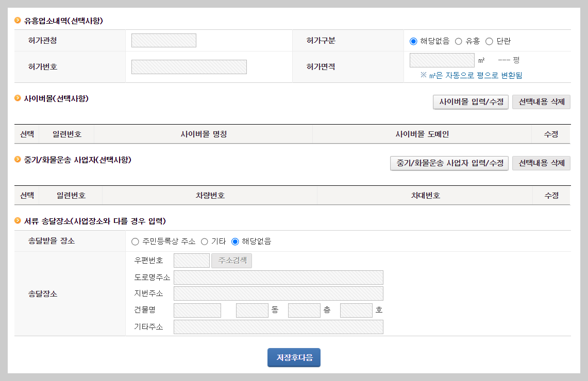
Task: Select the 유흥 radio option under 허가구분
Action: [459, 40]
